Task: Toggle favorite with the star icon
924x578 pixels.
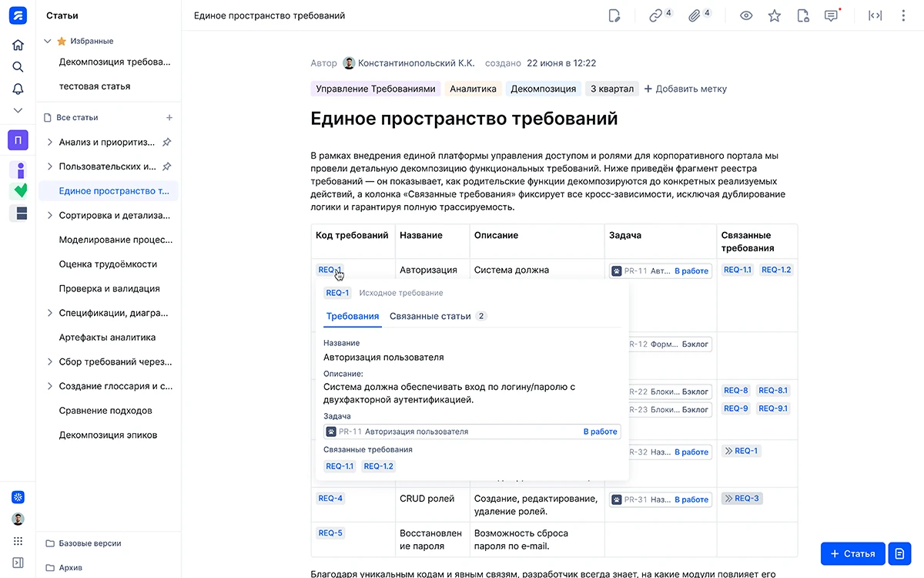Action: coord(775,15)
